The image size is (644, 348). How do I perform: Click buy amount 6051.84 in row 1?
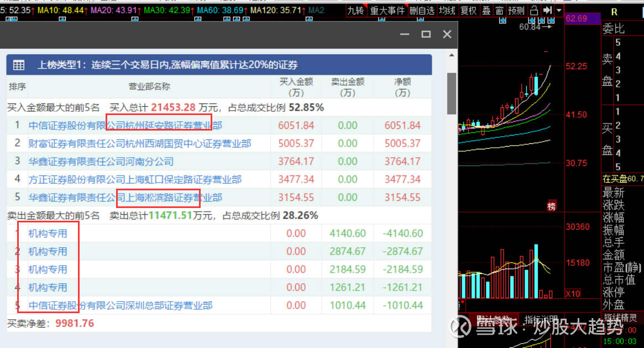click(x=296, y=125)
